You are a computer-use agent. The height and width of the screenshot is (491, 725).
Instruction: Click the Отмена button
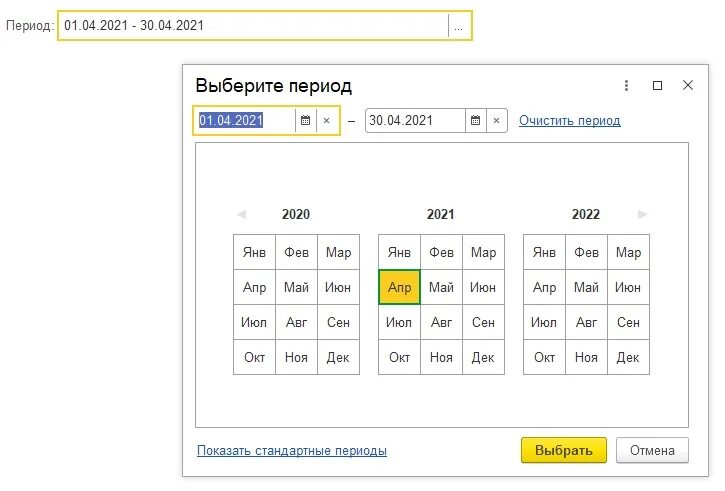pyautogui.click(x=652, y=450)
